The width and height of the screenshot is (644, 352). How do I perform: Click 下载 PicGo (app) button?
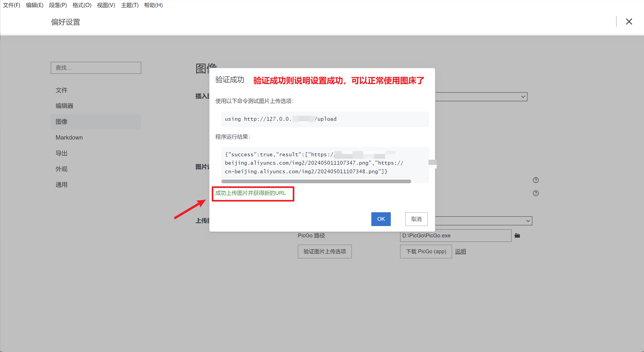(x=426, y=251)
